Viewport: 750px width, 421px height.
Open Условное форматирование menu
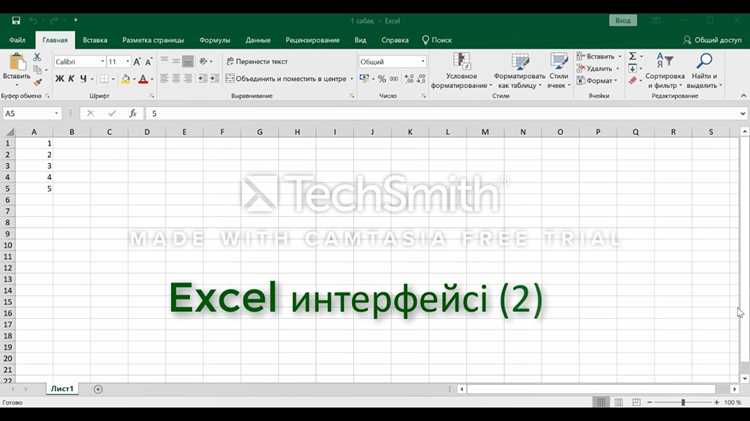point(461,71)
